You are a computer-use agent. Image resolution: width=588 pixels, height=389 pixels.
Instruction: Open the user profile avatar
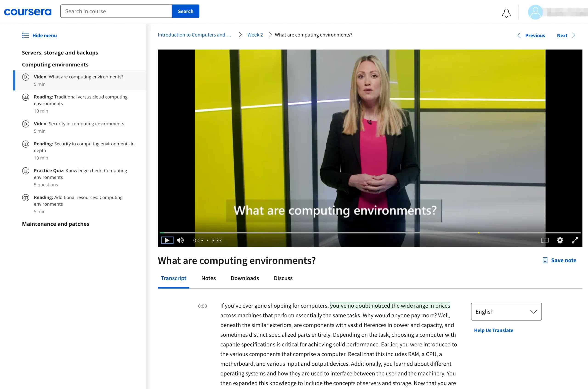(535, 12)
